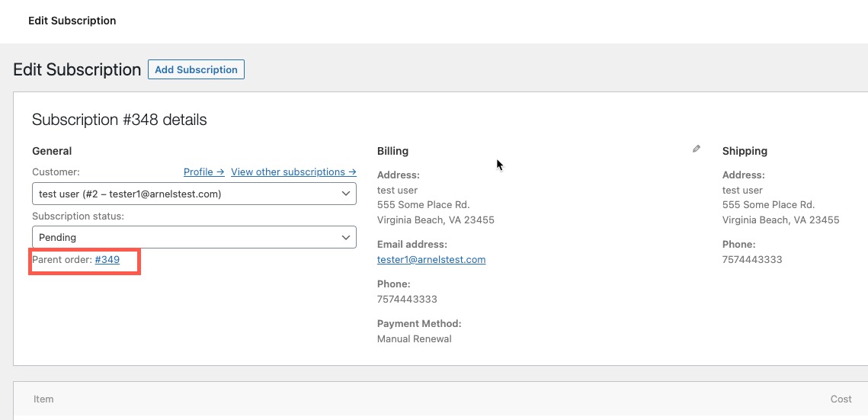Click the Edit Subscription top bar title

[x=72, y=21]
